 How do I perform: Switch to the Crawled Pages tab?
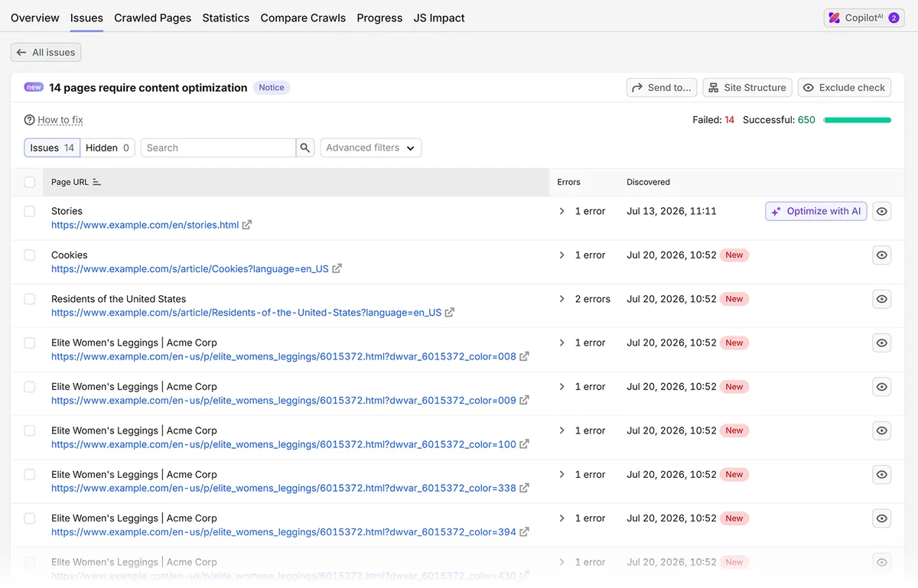point(153,18)
